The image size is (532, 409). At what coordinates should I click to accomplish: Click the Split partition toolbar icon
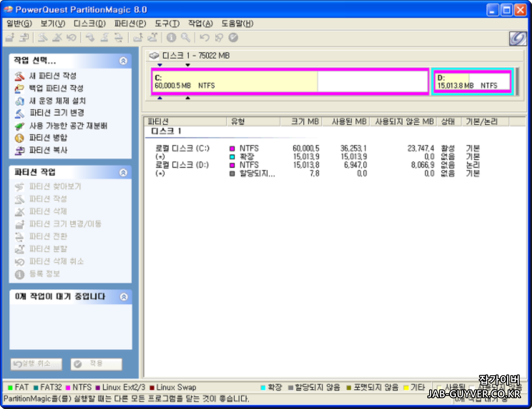point(153,38)
